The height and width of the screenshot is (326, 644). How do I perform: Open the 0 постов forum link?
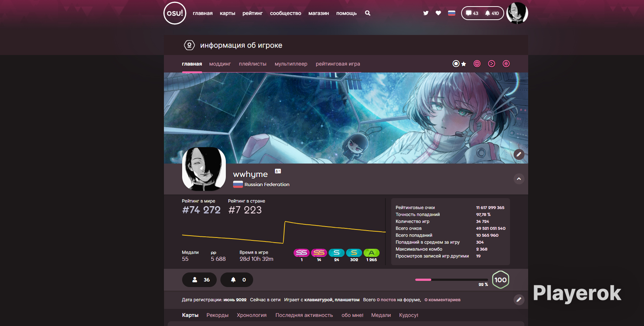pos(386,300)
